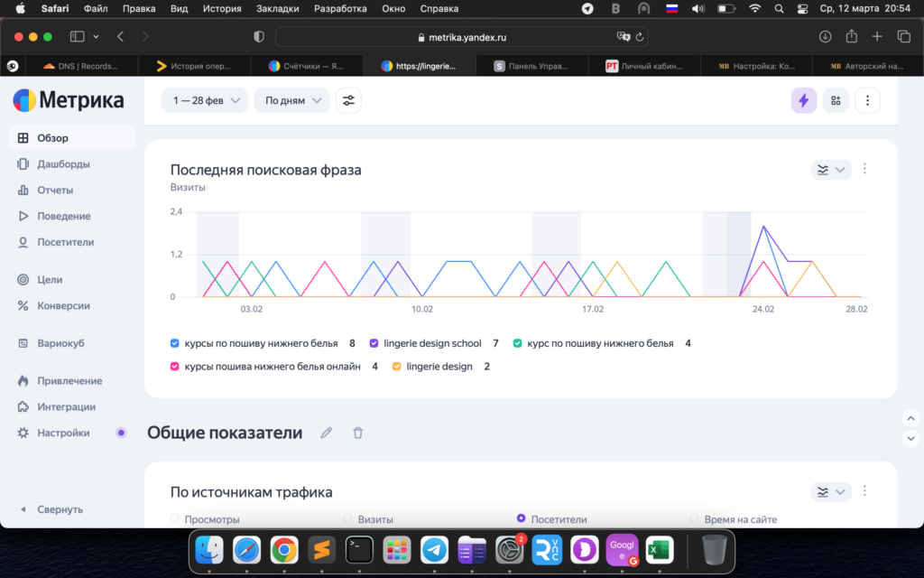
Task: Open the Обзор section in sidebar
Action: (72, 138)
